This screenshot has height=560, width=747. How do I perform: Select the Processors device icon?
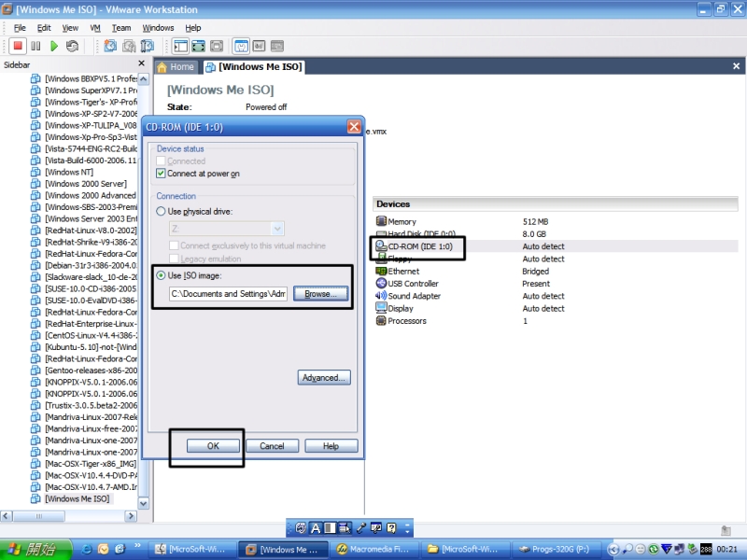click(x=381, y=320)
